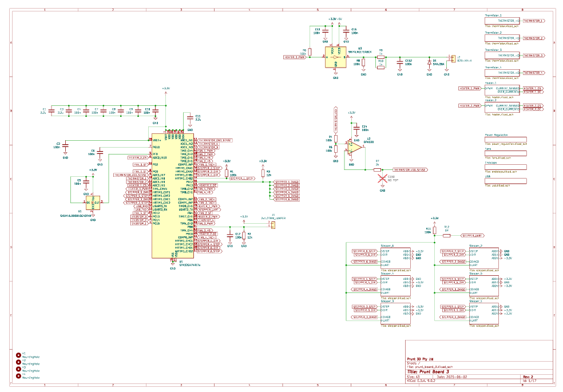Select the U5 STM32G474 microcontroller symbol
Image resolution: width=563 pixels, height=392 pixels.
[x=173, y=196]
